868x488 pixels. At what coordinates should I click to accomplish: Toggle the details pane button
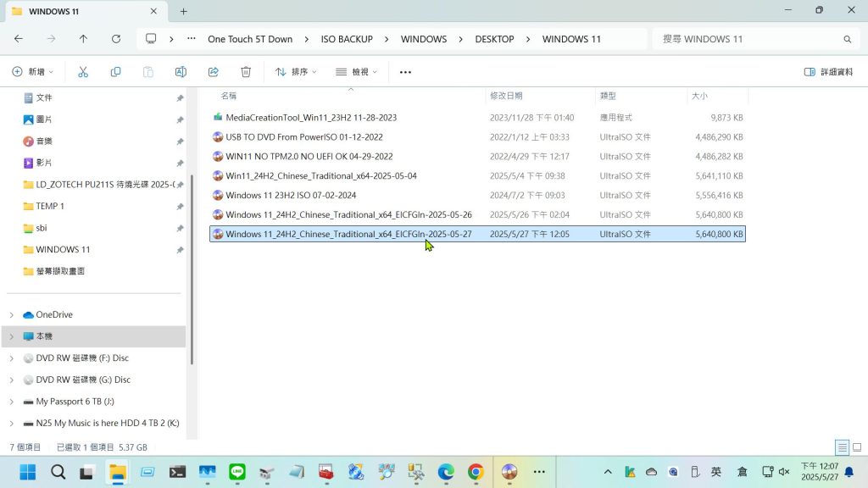coord(828,72)
